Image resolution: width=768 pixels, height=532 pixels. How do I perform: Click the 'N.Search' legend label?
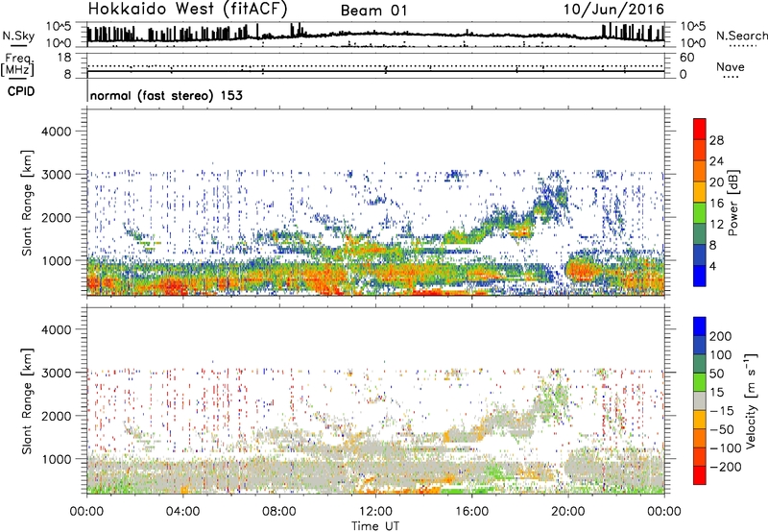742,36
